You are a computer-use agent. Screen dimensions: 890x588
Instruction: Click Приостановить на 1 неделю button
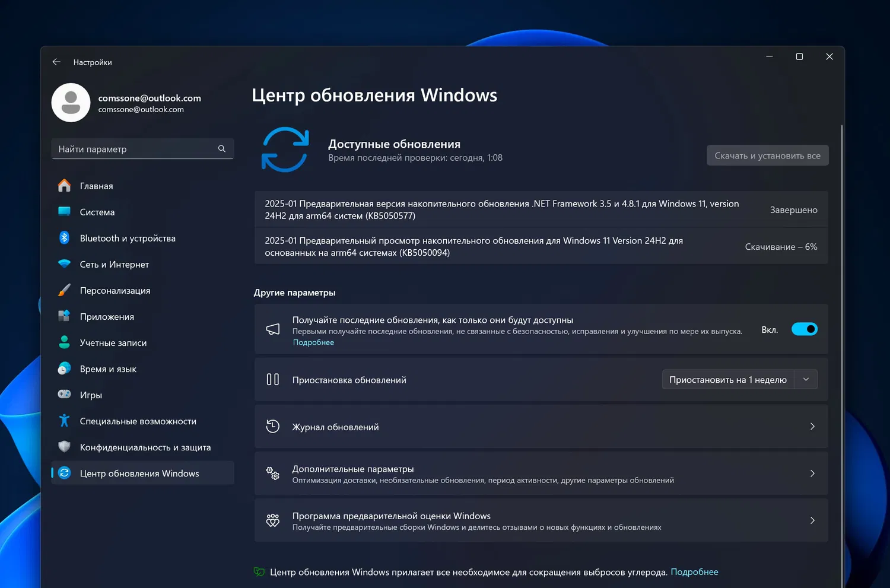pos(728,379)
